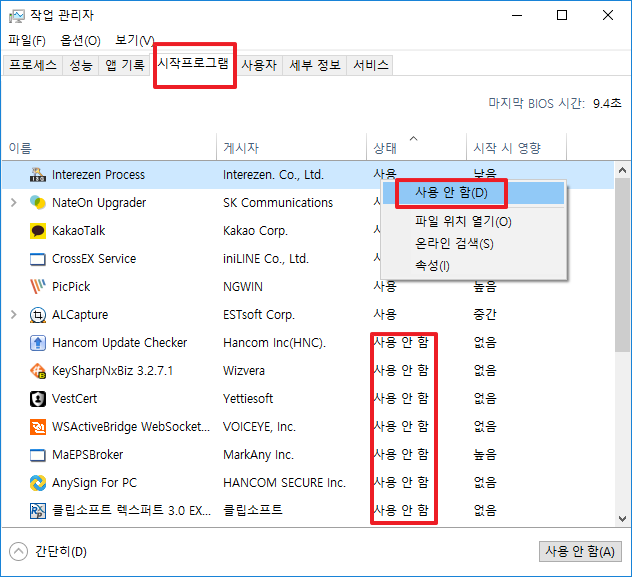The height and width of the screenshot is (577, 632).
Task: Click the KeySharpNxBiz icon
Action: pyautogui.click(x=38, y=371)
